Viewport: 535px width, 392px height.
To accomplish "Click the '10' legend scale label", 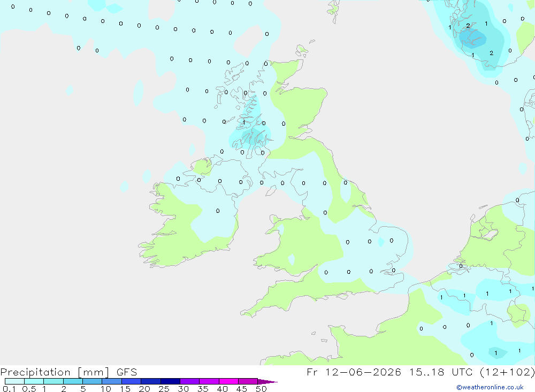I will [x=106, y=389].
